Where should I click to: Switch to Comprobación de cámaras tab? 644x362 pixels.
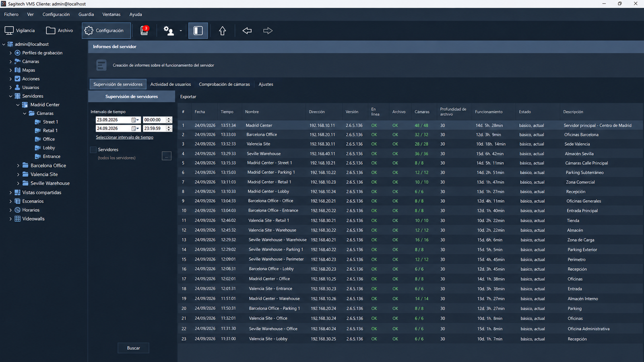pyautogui.click(x=224, y=84)
